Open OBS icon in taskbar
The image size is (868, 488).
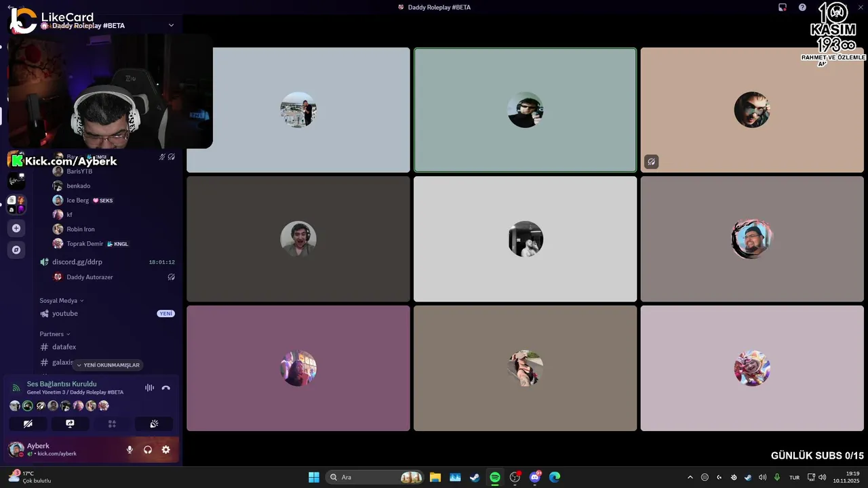515,477
